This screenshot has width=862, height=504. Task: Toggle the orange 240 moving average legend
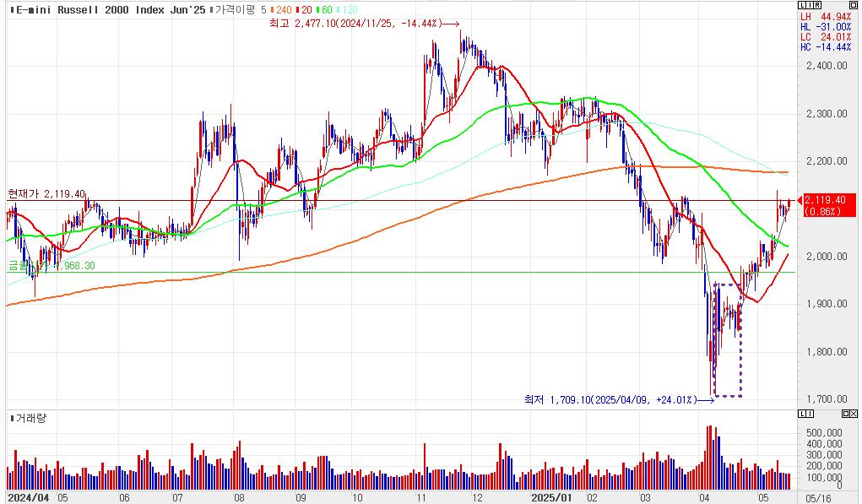tap(281, 9)
